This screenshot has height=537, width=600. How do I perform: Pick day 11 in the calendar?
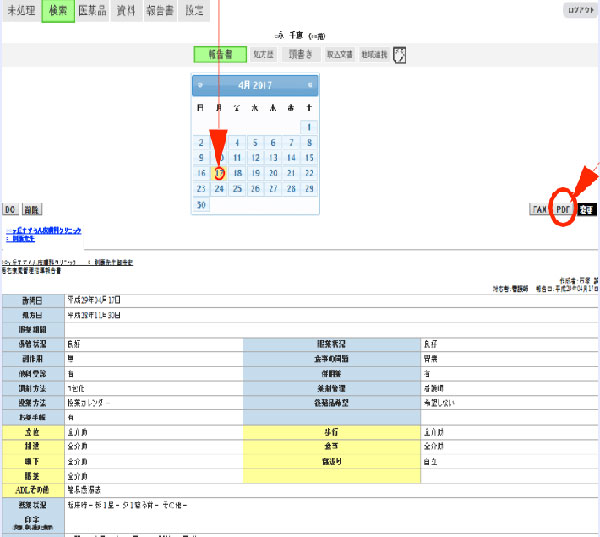237,158
